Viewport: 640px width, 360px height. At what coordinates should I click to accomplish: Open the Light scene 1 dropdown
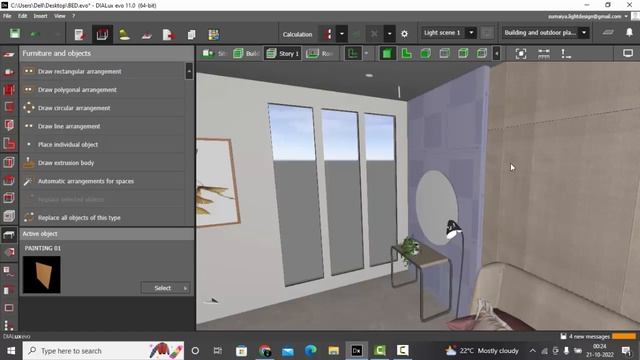pyautogui.click(x=471, y=33)
